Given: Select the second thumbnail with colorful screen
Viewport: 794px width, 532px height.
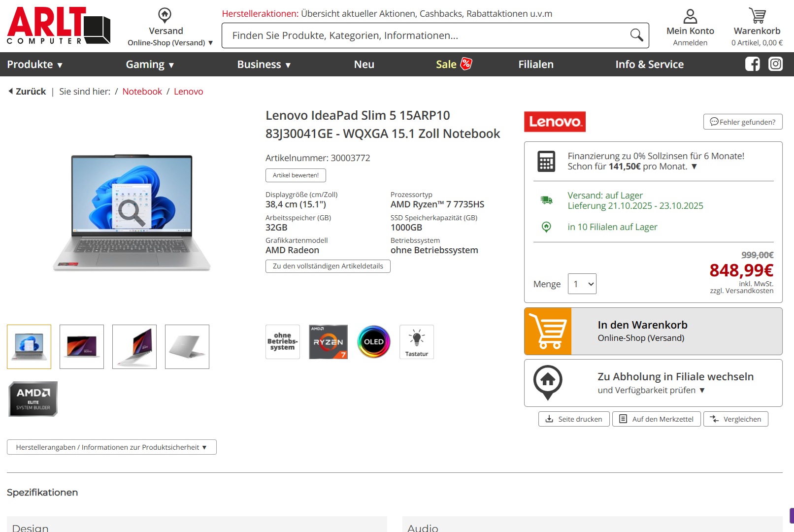Looking at the screenshot, I should click(82, 347).
